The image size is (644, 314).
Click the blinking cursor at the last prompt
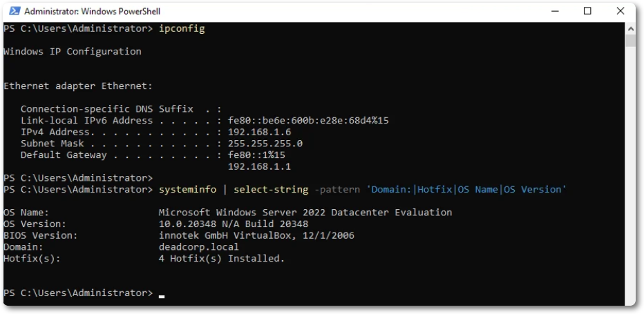[162, 296]
